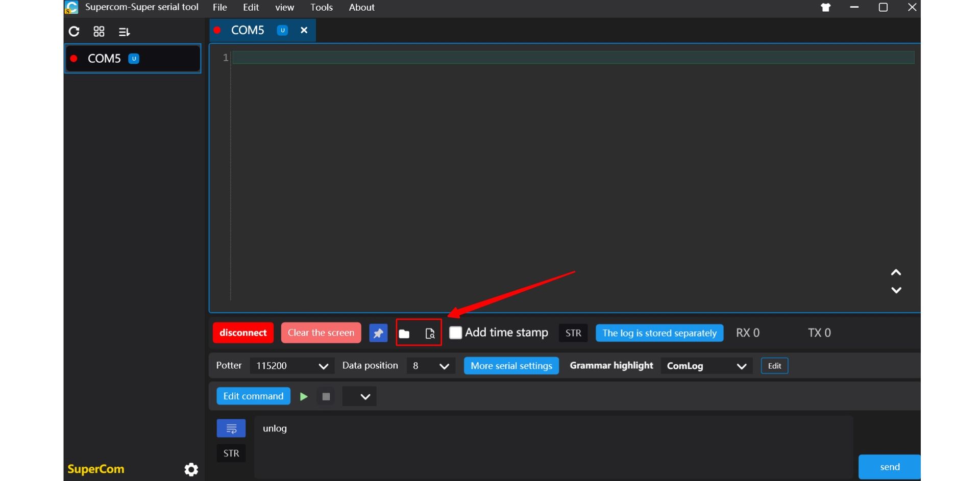Enable the Add time stamp checkbox
The width and height of the screenshot is (980, 481).
pyautogui.click(x=455, y=333)
